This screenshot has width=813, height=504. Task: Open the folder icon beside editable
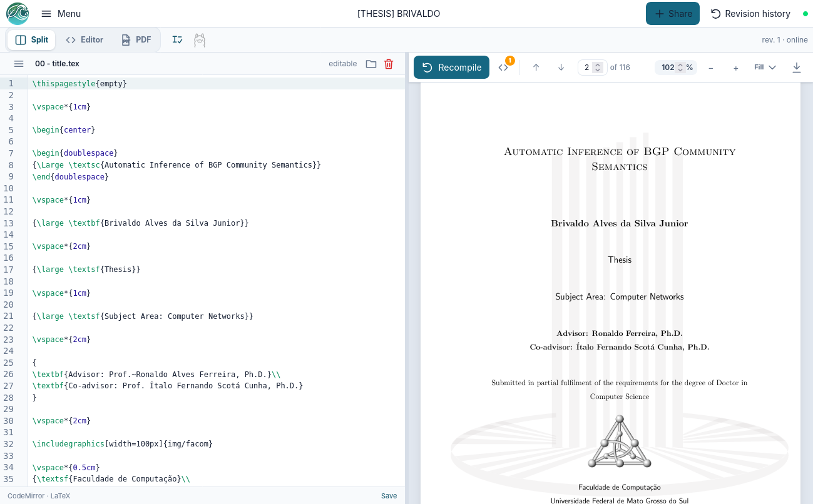click(371, 64)
